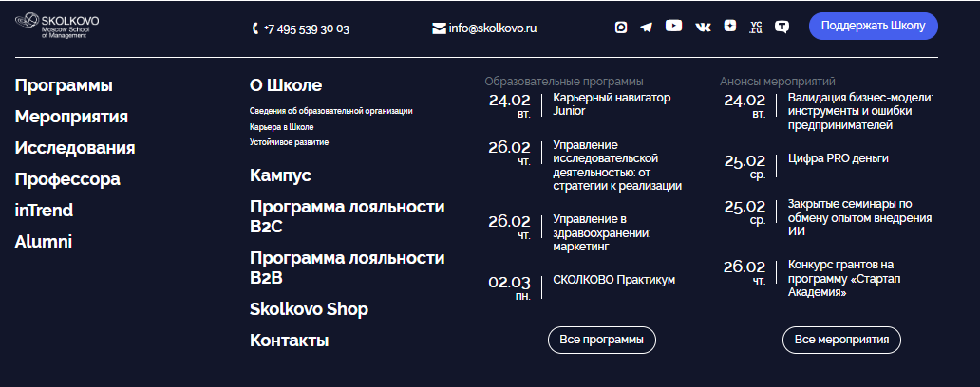Select Alumni in the main menu

coord(43,242)
